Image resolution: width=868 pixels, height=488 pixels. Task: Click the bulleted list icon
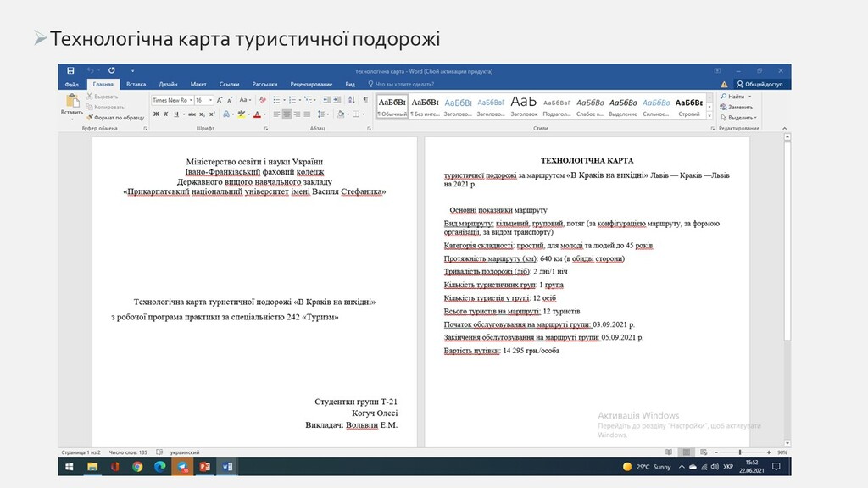(277, 100)
